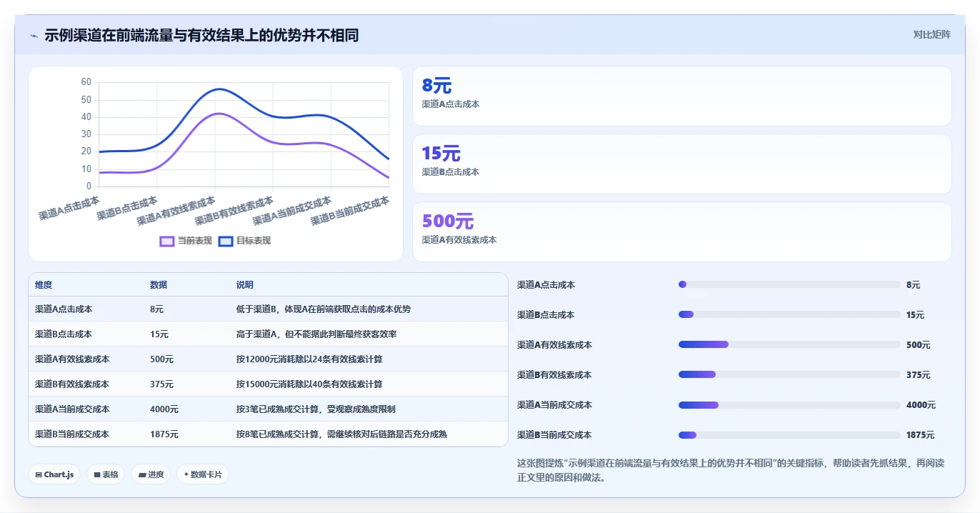This screenshot has width=980, height=513.
Task: Click the 数据 table column header
Action: 159,284
